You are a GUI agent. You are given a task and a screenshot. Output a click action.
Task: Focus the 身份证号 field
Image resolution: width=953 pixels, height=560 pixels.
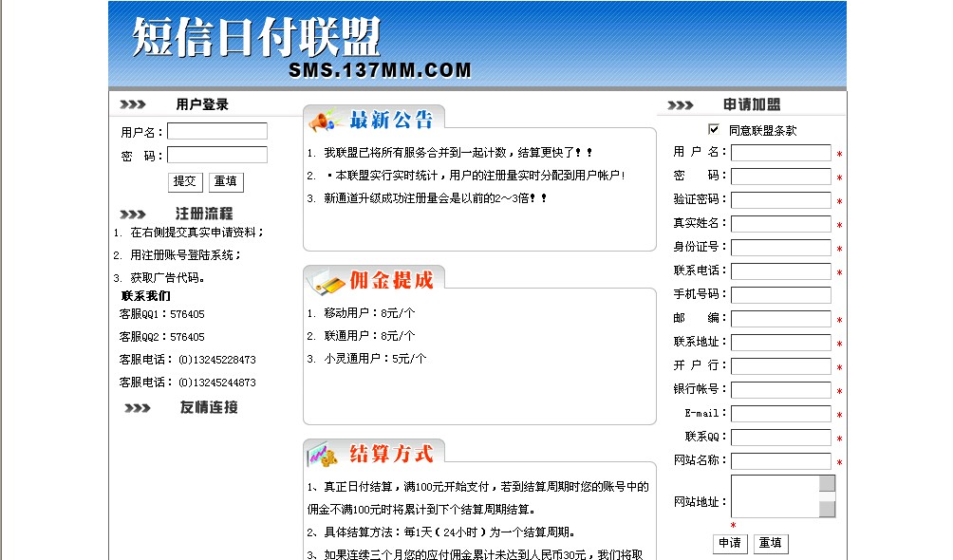coord(780,248)
